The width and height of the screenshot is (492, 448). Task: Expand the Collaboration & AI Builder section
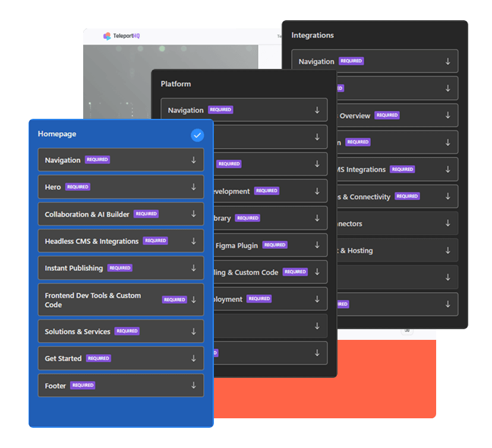coord(121,214)
